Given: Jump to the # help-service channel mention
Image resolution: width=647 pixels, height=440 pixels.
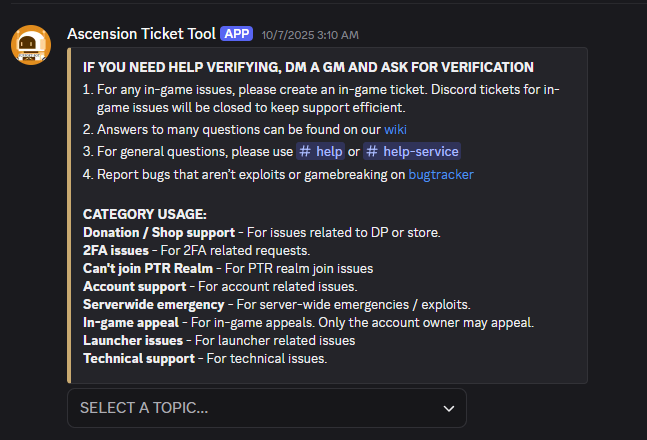Looking at the screenshot, I should (x=411, y=151).
